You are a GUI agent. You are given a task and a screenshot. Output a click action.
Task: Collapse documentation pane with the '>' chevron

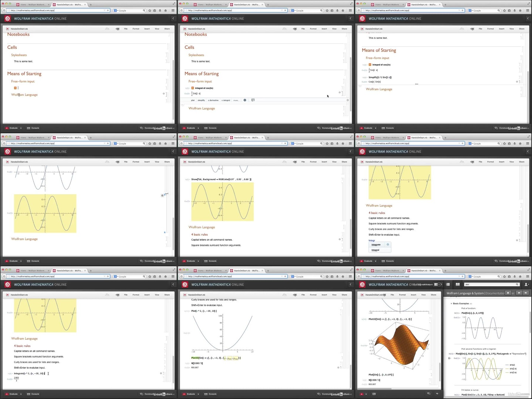pyautogui.click(x=441, y=285)
